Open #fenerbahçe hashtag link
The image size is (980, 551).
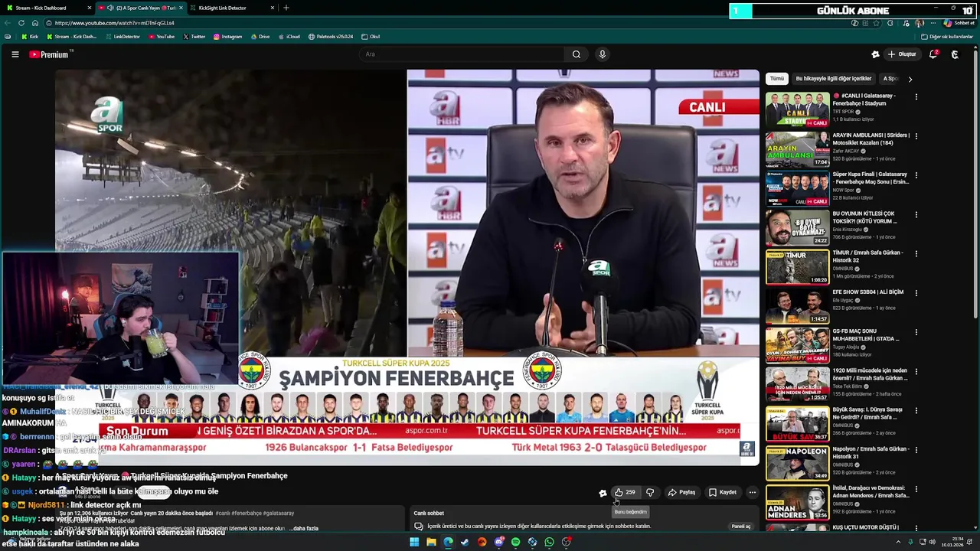click(x=247, y=514)
